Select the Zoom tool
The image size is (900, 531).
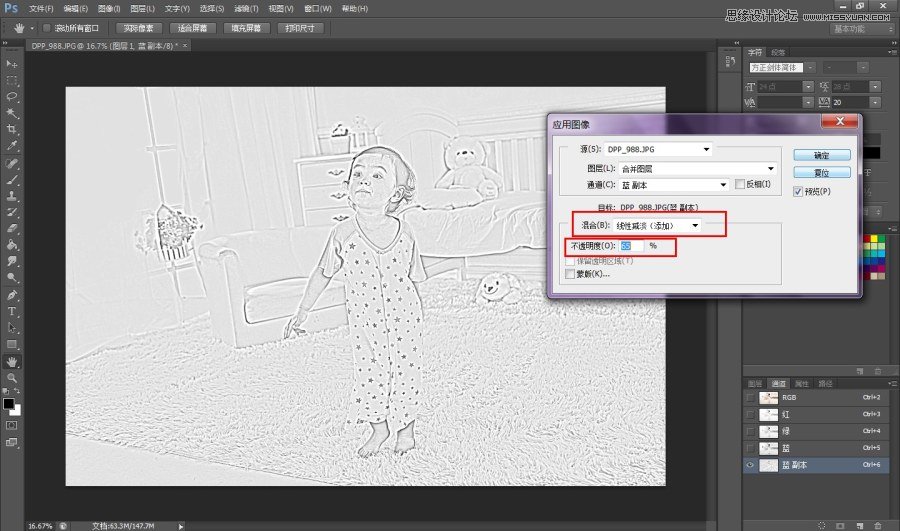click(11, 378)
